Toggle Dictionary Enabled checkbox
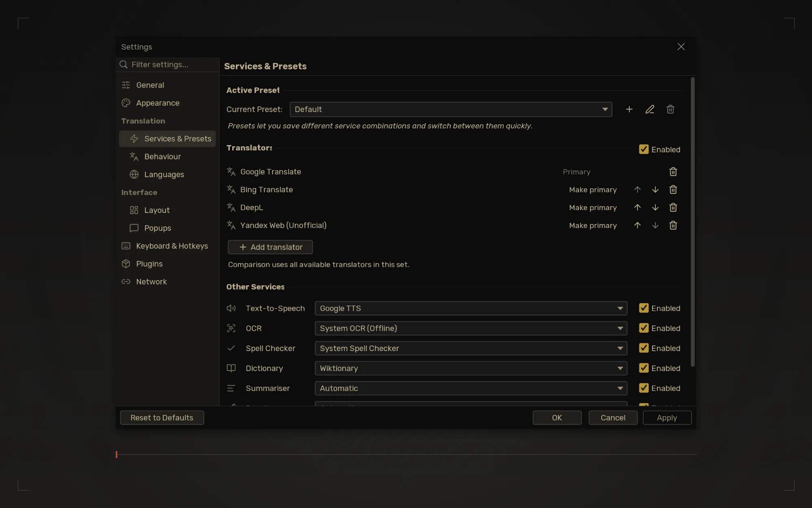The image size is (812, 508). [644, 368]
